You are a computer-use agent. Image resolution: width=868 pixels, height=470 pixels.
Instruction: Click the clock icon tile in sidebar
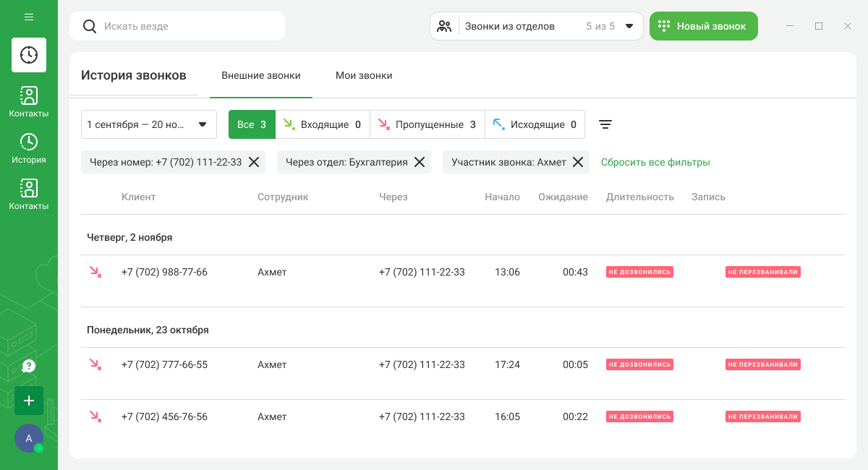[29, 55]
